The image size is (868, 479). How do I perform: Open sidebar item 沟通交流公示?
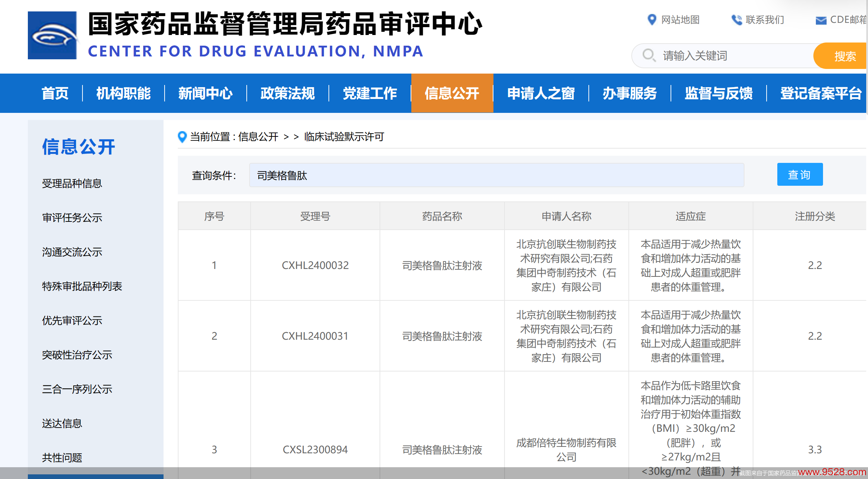click(72, 252)
